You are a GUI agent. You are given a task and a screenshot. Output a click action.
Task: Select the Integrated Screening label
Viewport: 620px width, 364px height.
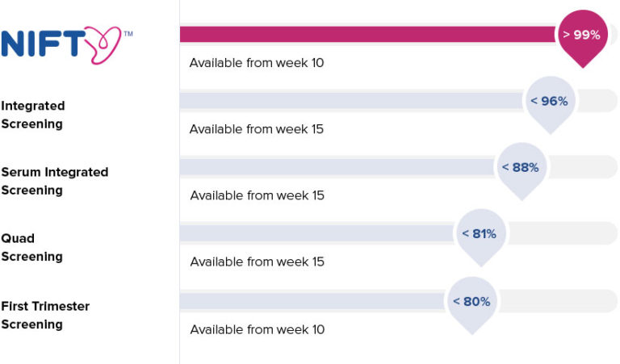[33, 115]
